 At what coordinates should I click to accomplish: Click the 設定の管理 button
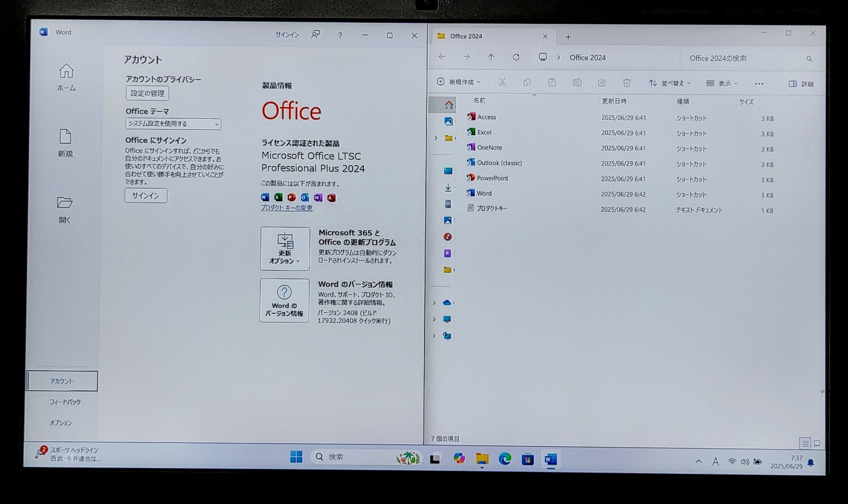(x=148, y=93)
